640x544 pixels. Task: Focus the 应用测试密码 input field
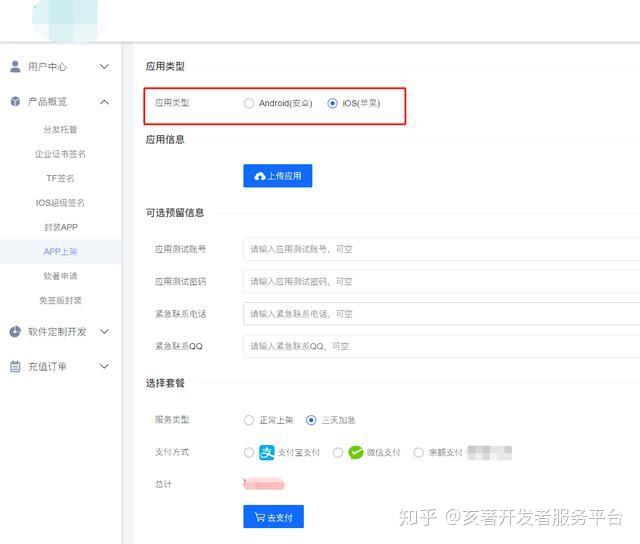442,282
